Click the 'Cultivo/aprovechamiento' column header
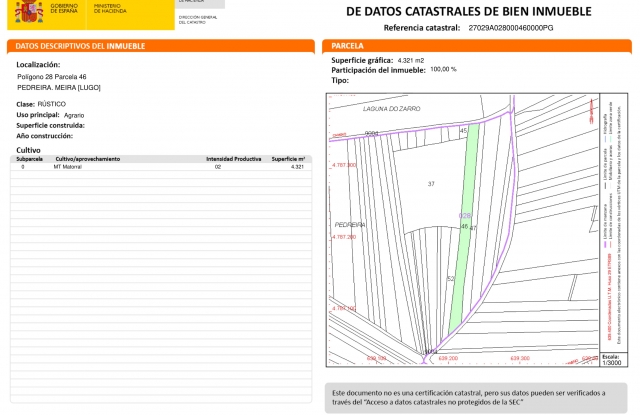Viewport: 640px width, 415px height. (x=88, y=159)
